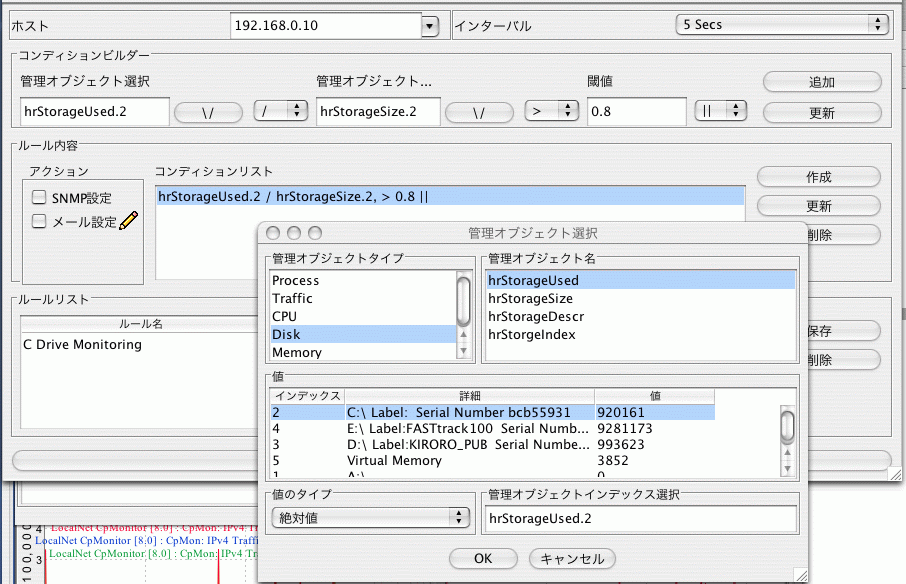Click the hrStorageUsed.2 object selection field
The image size is (906, 584).
point(95,111)
